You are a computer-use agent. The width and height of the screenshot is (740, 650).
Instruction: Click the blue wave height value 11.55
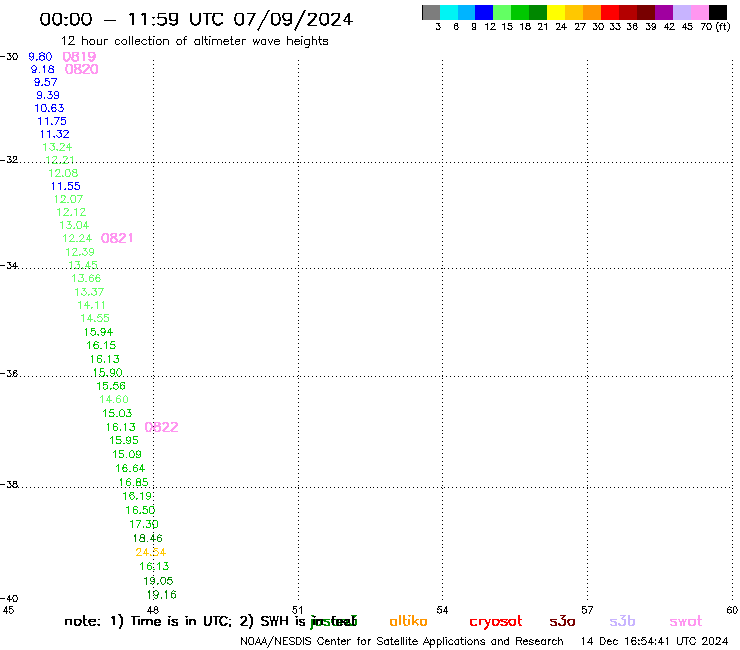[x=66, y=186]
